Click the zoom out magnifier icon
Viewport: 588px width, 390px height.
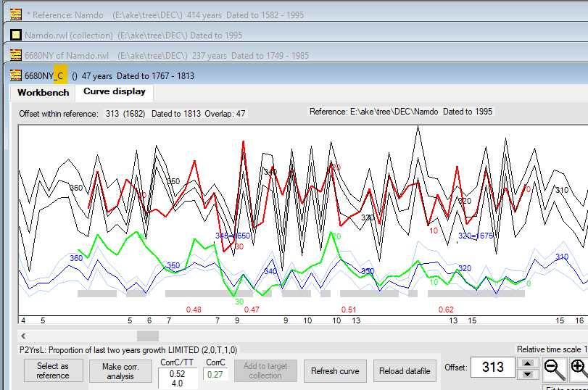(555, 370)
